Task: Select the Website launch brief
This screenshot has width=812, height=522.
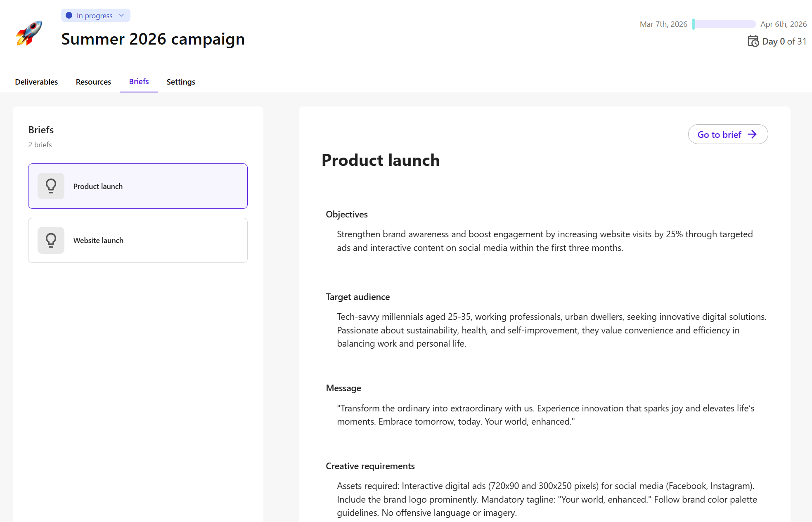Action: tap(138, 240)
